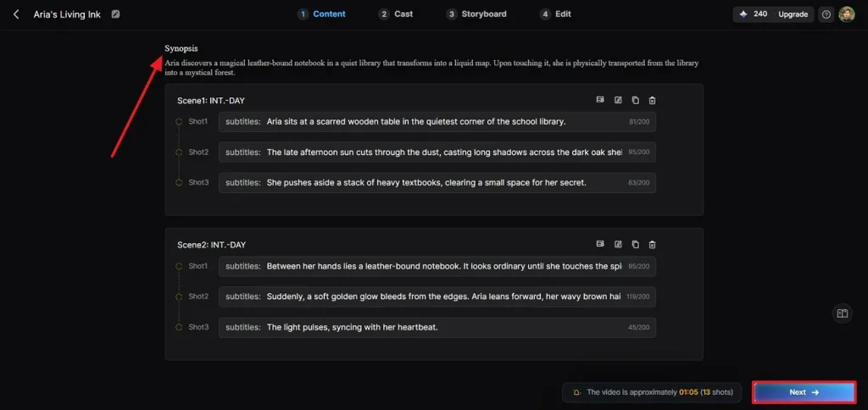Viewport: 868px width, 410px height.
Task: Go back using the left chevron arrow
Action: 16,14
